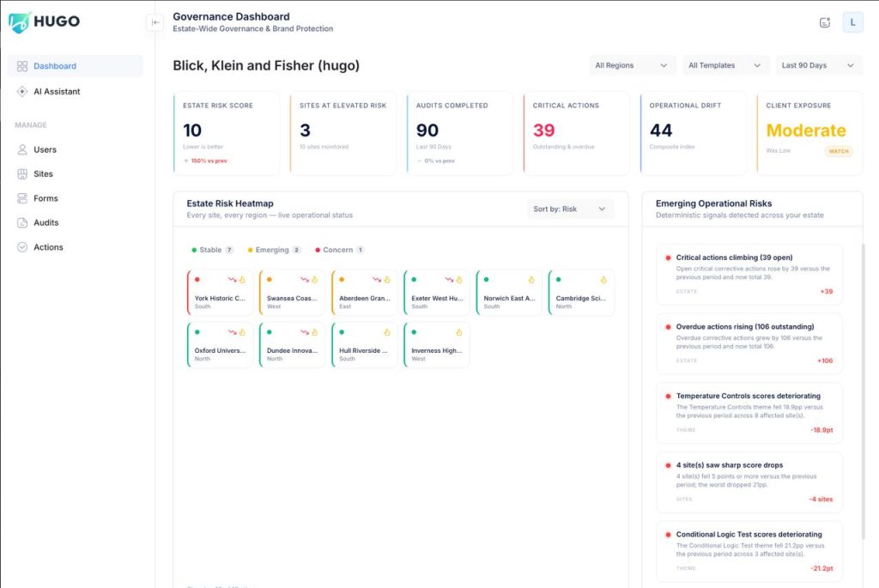
Task: Click thumbs icon on Cambridge Sci card
Action: 603,280
